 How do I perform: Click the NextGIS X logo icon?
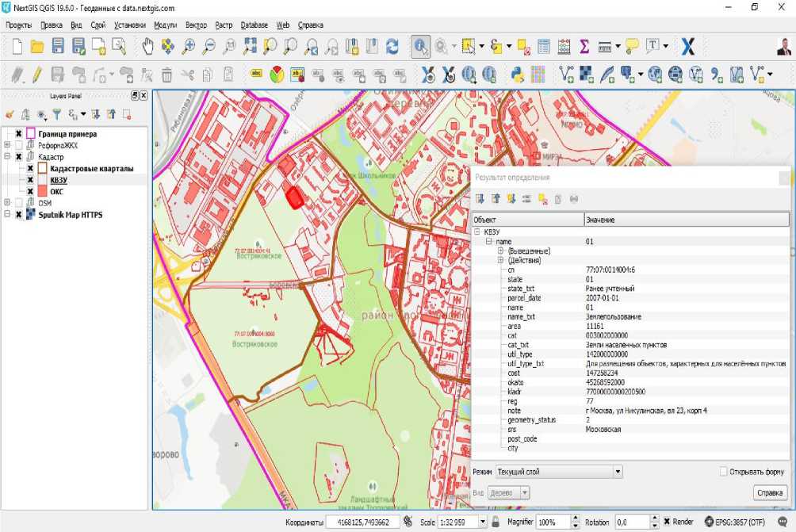[x=687, y=47]
